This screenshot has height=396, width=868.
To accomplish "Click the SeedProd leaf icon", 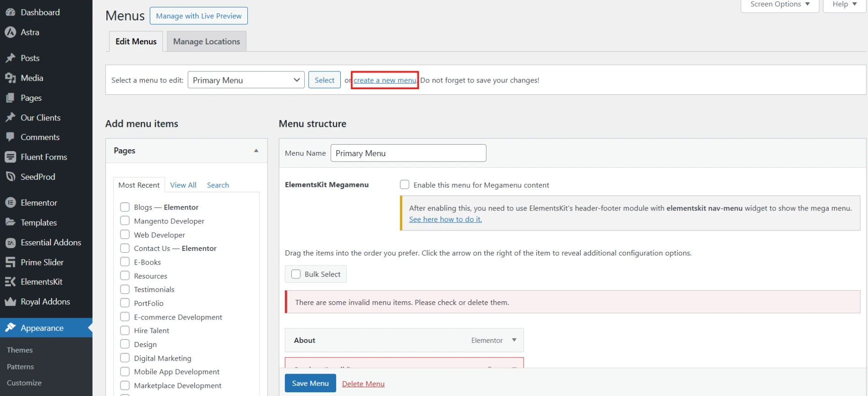I will click(10, 177).
